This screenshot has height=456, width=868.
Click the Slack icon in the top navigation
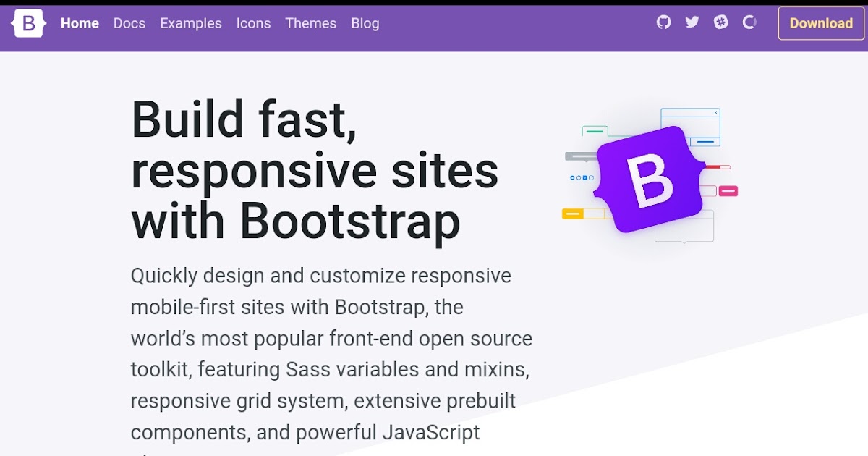coord(720,22)
